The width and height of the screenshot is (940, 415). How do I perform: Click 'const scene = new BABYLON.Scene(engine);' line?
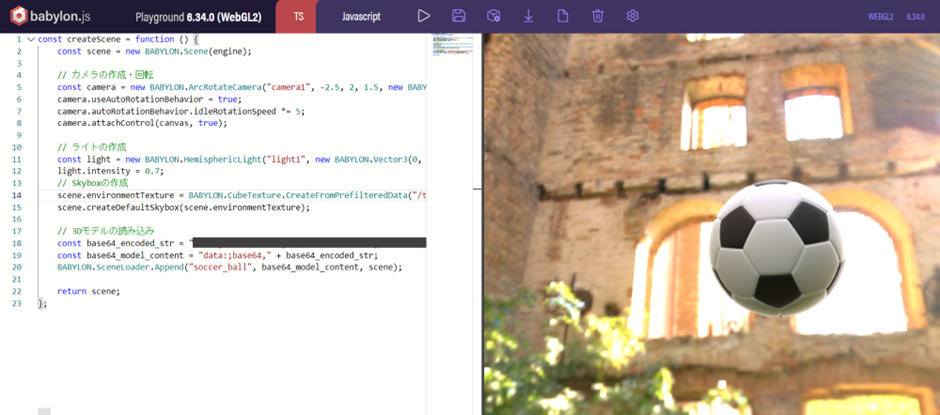[155, 51]
